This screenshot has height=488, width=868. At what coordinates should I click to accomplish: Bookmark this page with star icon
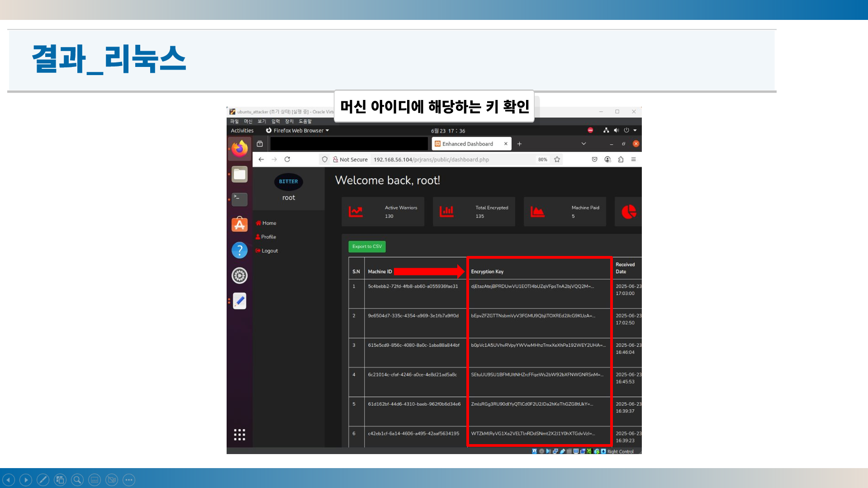(557, 160)
